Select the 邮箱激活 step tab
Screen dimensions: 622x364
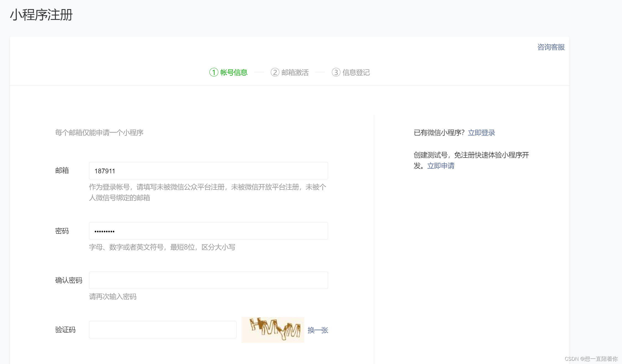(295, 72)
